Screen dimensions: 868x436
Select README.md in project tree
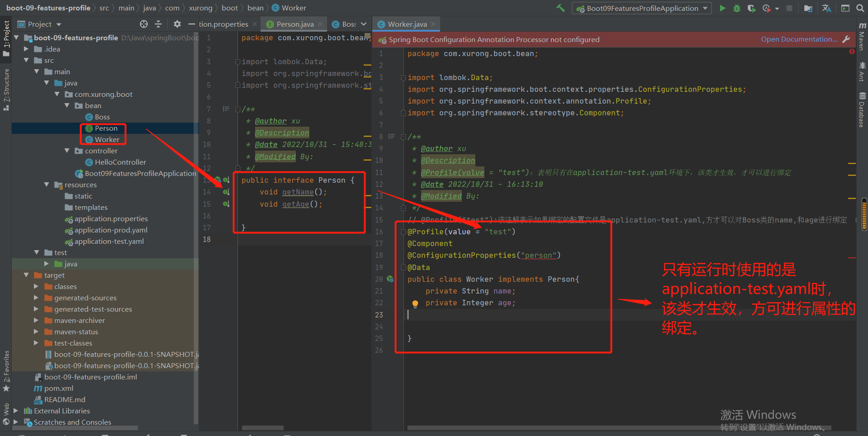(65, 399)
